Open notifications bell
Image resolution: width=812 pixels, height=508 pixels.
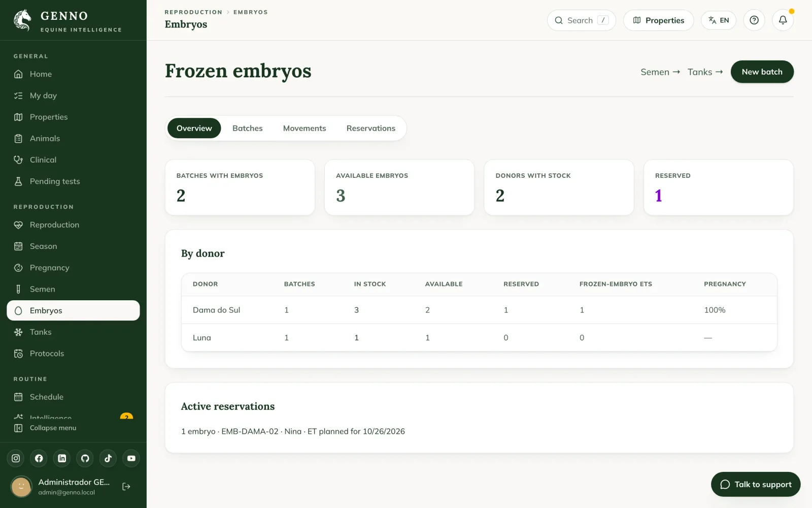783,20
